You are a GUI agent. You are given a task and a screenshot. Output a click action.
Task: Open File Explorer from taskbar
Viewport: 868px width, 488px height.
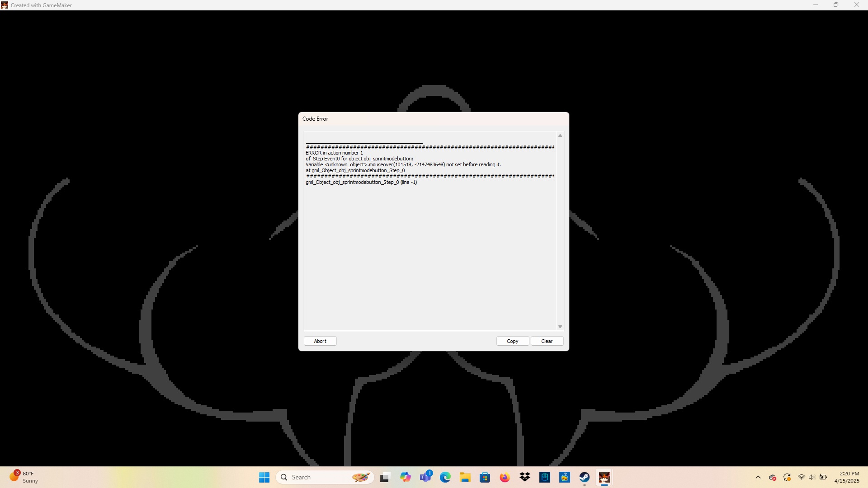pyautogui.click(x=465, y=477)
